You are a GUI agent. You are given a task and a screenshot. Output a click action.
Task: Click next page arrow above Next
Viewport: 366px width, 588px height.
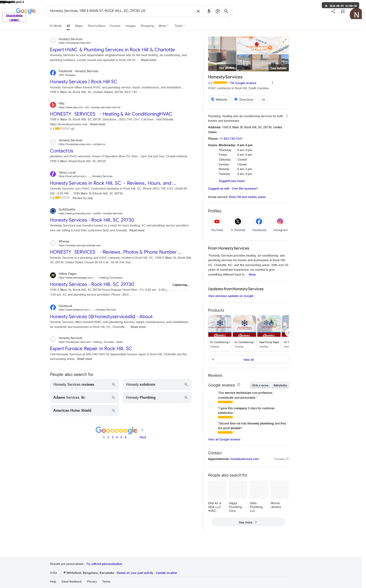pos(142,430)
